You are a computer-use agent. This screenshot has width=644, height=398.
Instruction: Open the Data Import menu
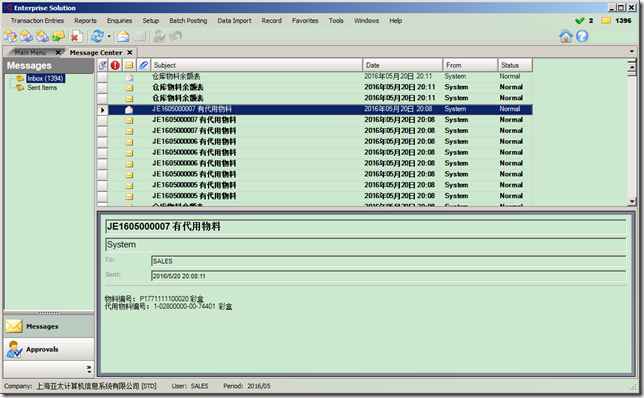(235, 21)
